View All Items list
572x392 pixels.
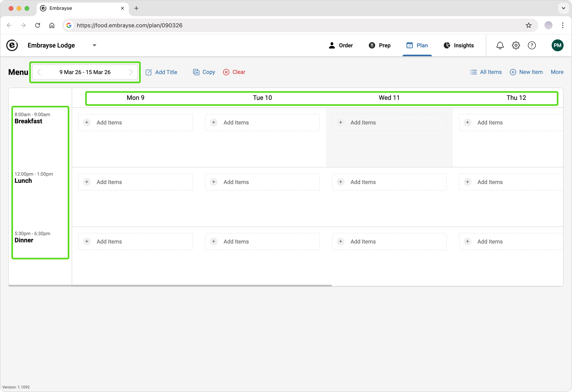point(486,72)
